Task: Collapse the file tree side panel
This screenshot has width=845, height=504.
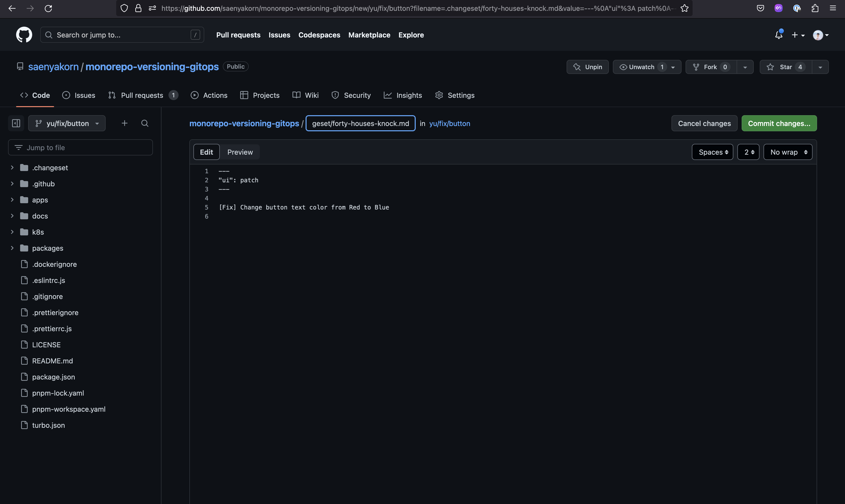Action: pyautogui.click(x=16, y=123)
